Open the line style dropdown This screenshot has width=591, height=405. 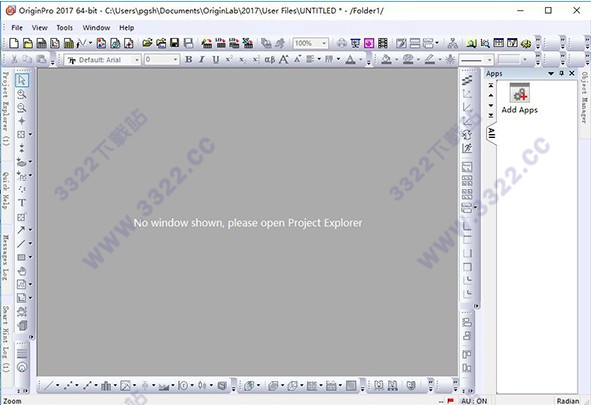[x=489, y=60]
